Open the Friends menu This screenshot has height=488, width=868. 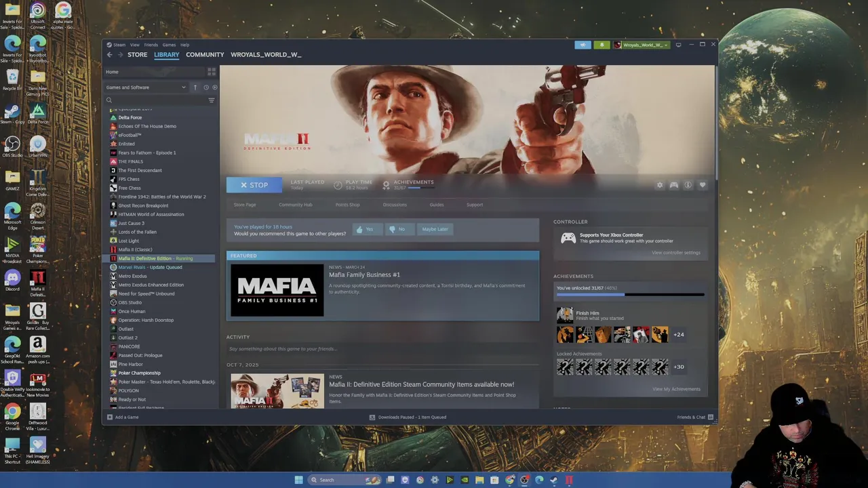151,45
